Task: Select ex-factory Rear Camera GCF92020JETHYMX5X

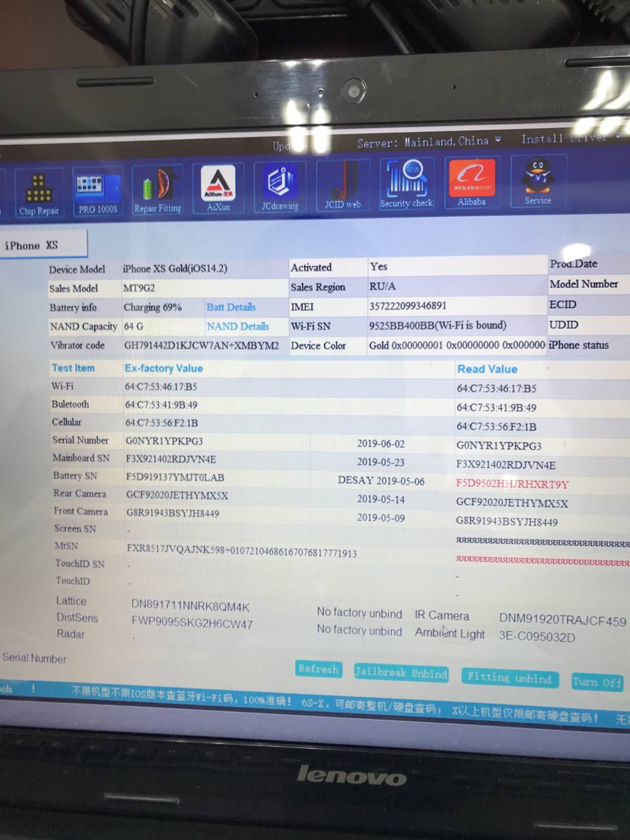Action: pos(177,495)
